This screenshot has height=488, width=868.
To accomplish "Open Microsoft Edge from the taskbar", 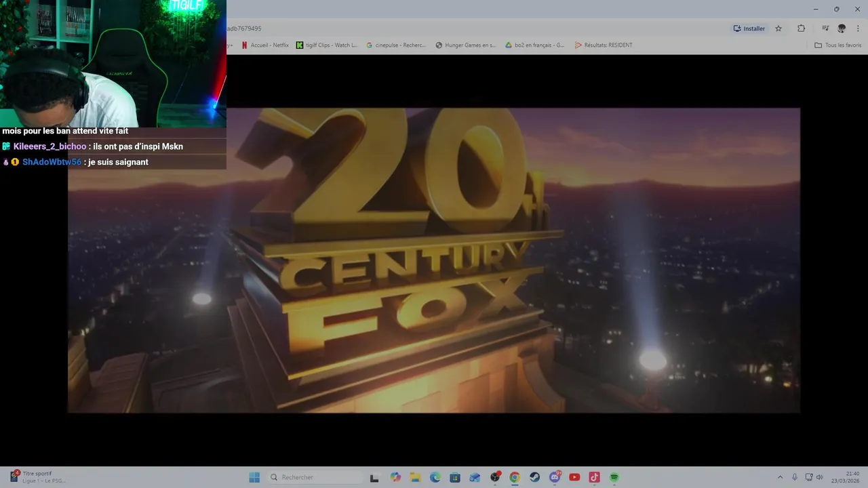I will (x=435, y=477).
